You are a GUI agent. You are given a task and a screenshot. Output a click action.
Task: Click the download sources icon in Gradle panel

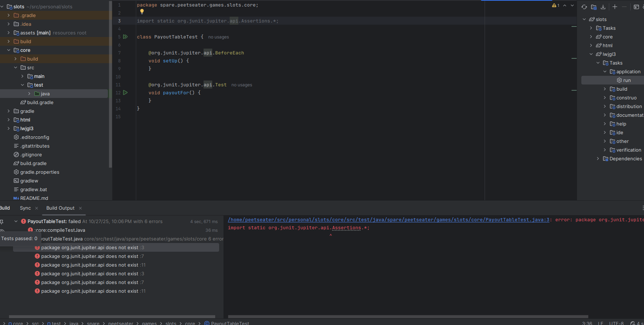click(x=603, y=7)
